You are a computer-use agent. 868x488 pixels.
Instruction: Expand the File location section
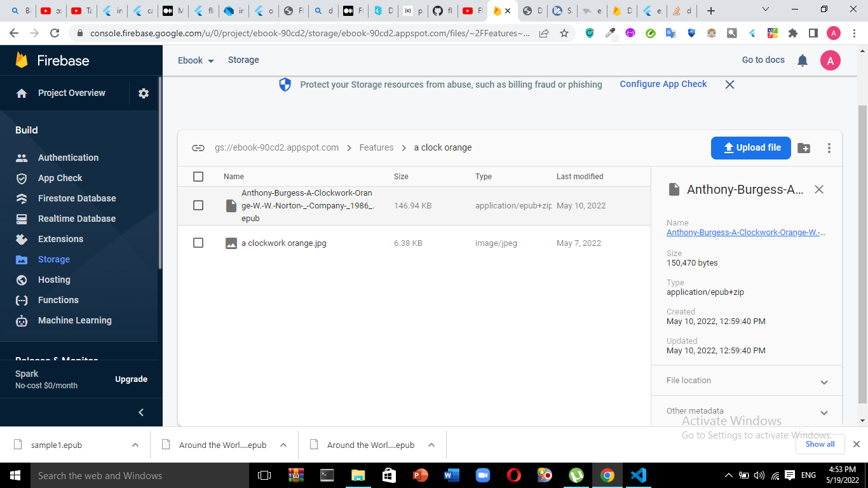824,382
